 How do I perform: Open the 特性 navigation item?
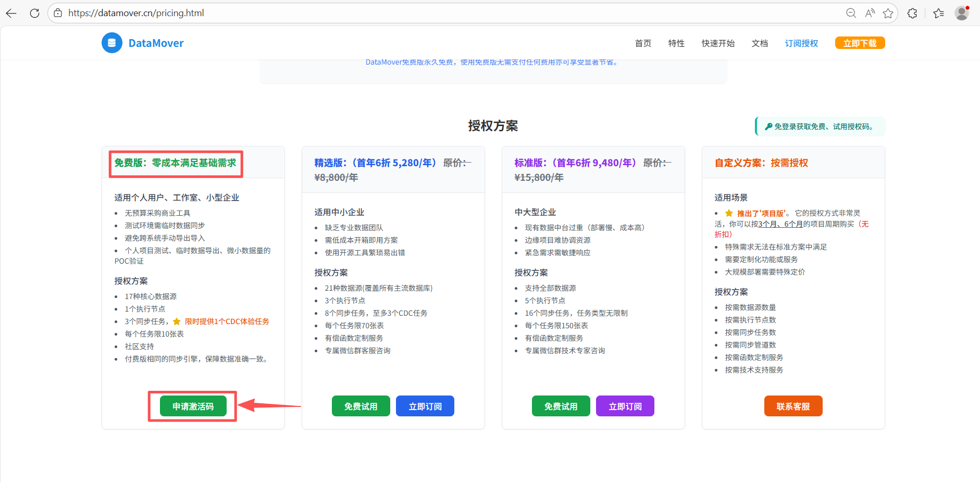[676, 43]
